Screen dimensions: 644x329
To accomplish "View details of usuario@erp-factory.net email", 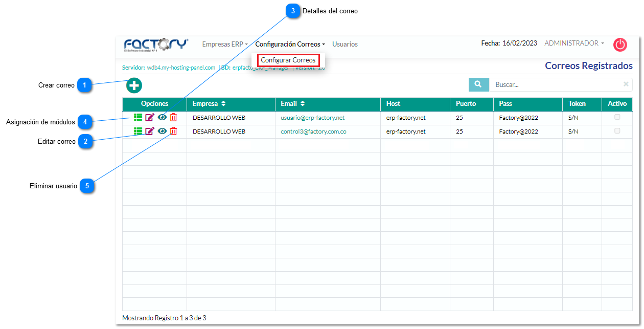I will coord(162,118).
